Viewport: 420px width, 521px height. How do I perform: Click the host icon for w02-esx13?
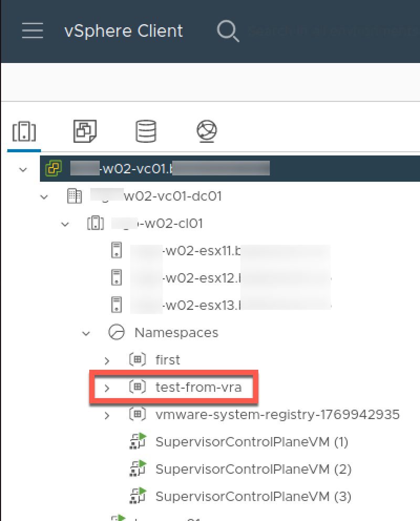click(x=117, y=305)
